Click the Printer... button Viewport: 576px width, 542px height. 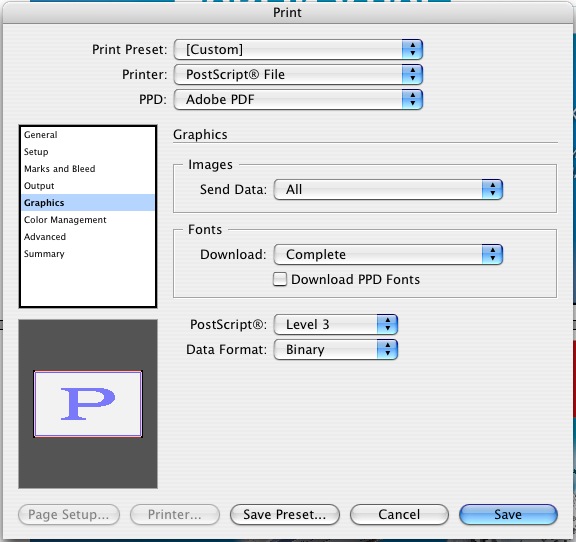click(x=175, y=514)
